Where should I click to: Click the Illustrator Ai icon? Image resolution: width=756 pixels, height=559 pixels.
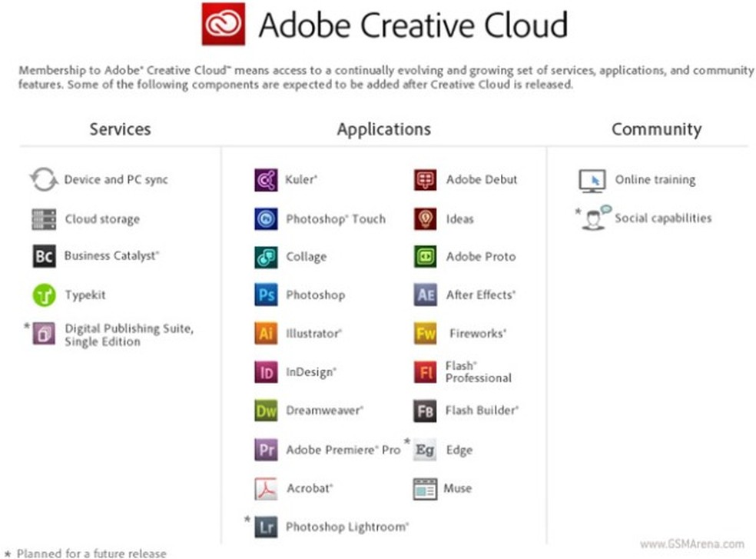point(266,333)
